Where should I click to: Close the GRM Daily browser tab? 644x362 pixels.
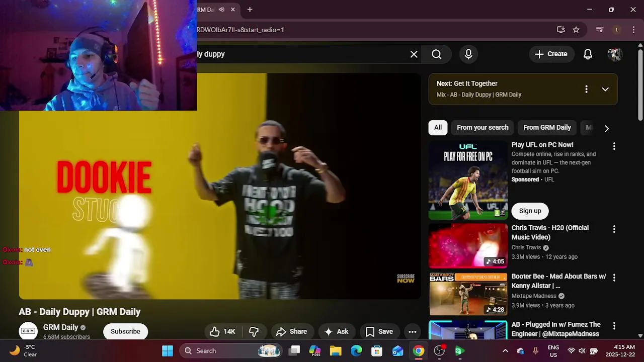point(233,10)
